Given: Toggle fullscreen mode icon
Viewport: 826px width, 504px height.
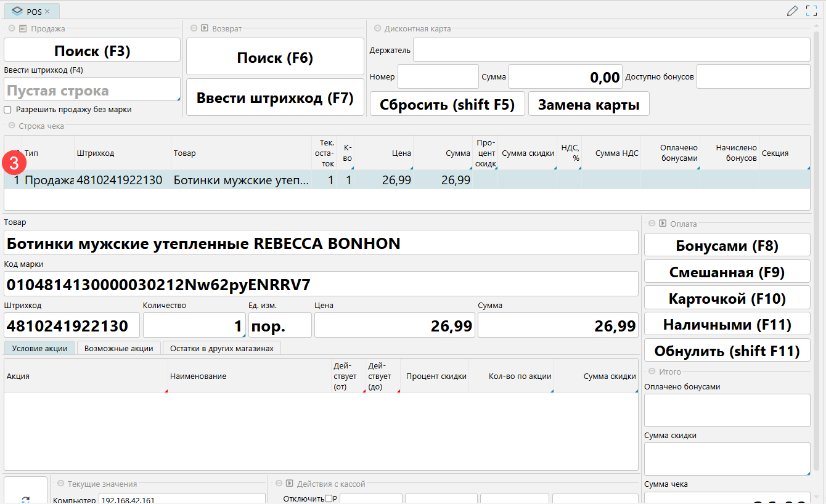Looking at the screenshot, I should click(811, 10).
